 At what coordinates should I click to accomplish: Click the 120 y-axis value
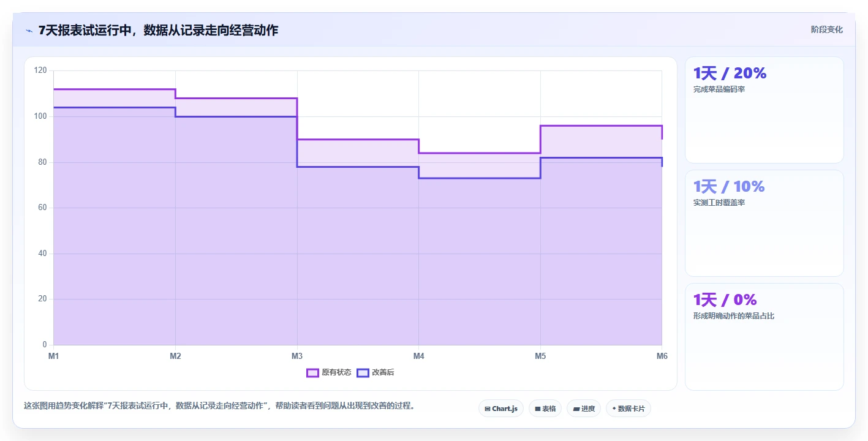tap(40, 71)
